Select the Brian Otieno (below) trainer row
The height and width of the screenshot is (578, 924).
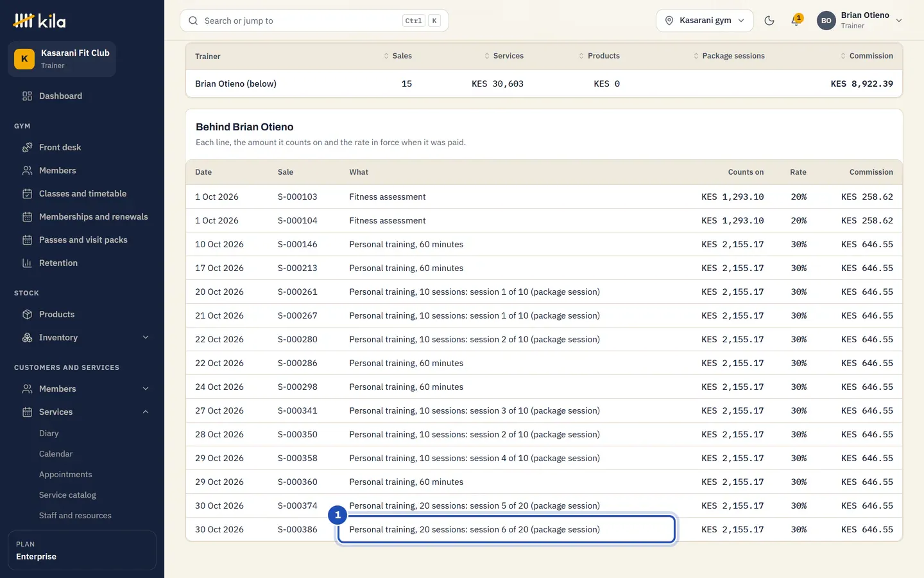click(x=544, y=83)
